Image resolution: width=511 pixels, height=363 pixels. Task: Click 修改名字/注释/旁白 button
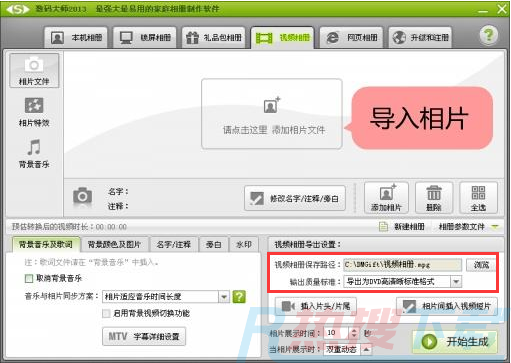[x=295, y=198]
